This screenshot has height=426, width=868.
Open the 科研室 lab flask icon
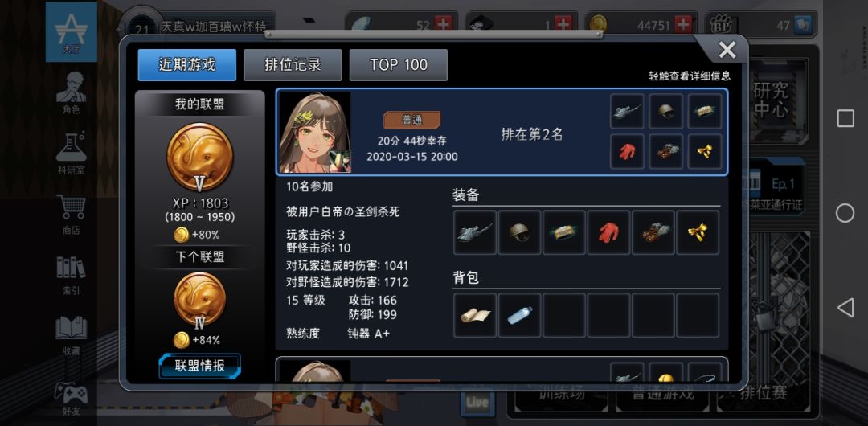point(72,153)
